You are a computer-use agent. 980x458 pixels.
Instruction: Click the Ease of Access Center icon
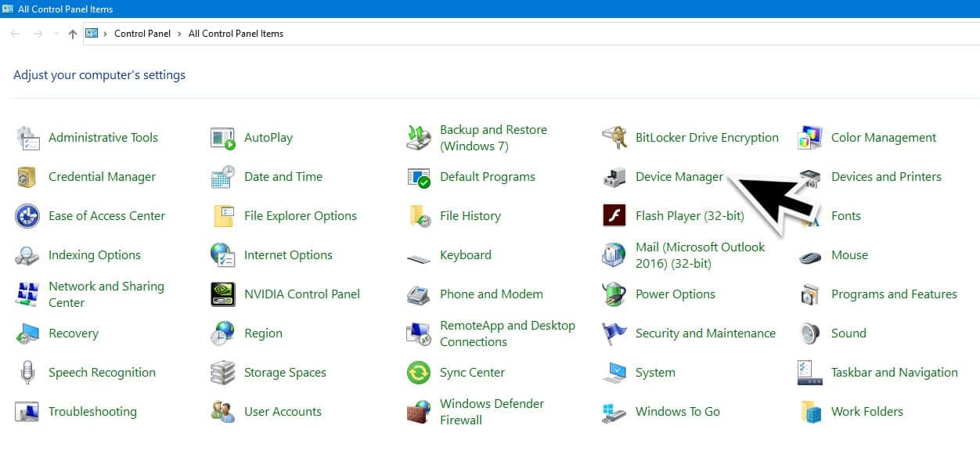[27, 216]
